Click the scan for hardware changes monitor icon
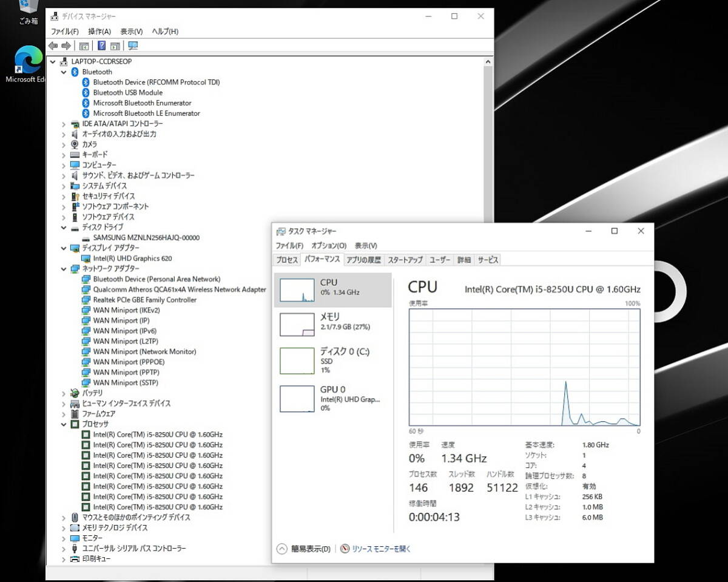Screen dimensions: 728x582 click(x=133, y=46)
